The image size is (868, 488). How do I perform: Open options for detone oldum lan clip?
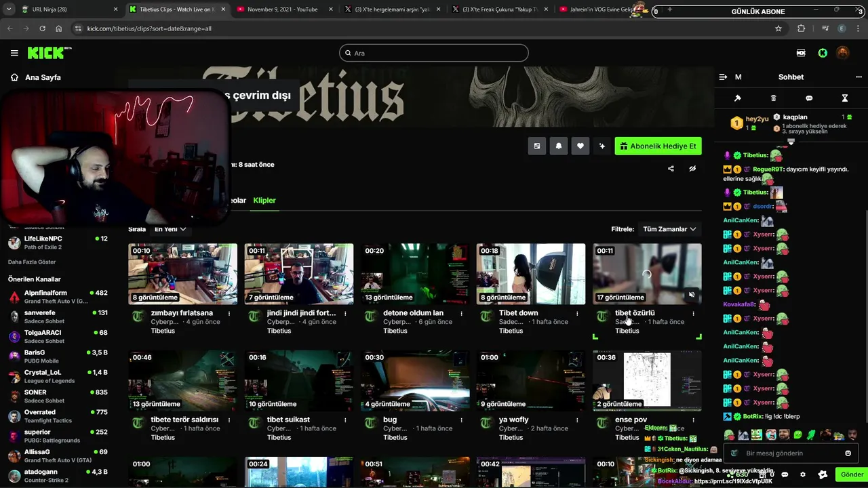[461, 313]
